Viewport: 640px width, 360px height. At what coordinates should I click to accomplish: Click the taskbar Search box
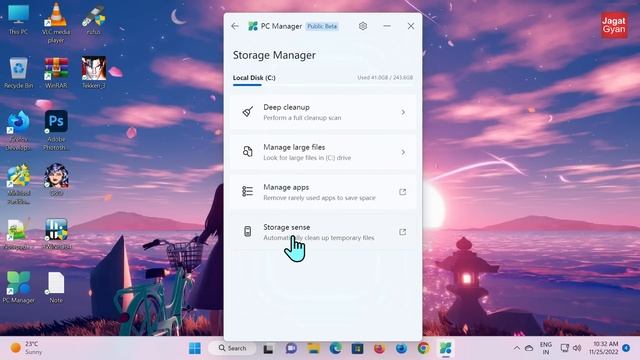[232, 348]
